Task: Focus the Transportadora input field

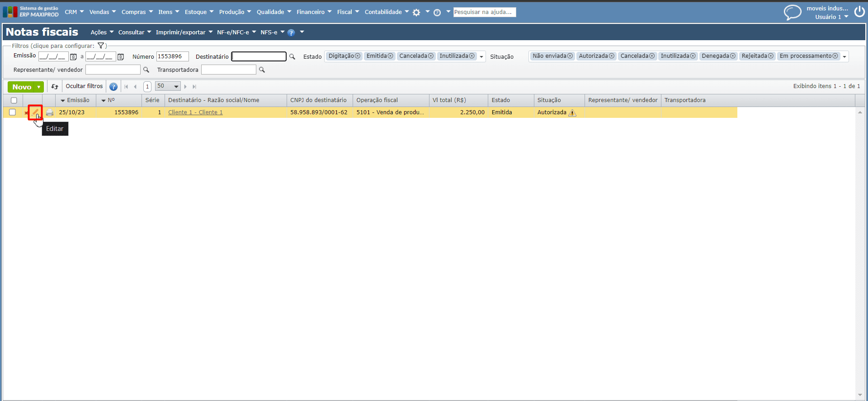Action: point(229,70)
